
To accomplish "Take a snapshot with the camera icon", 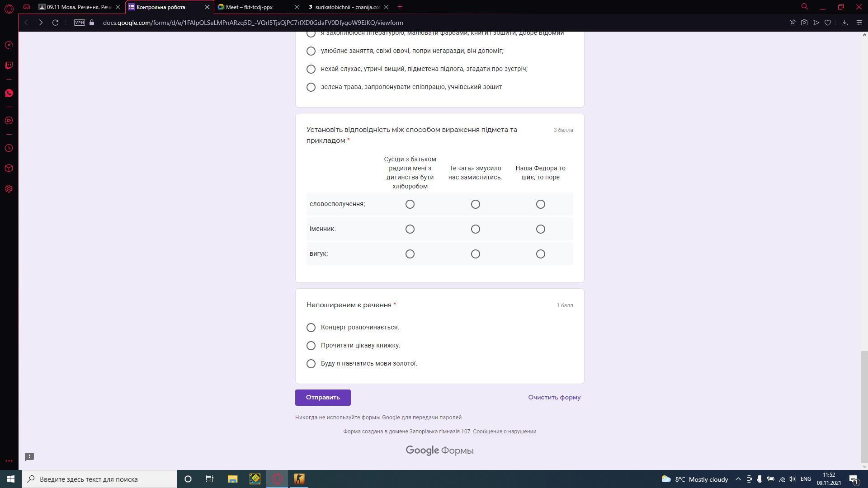I will pyautogui.click(x=804, y=23).
